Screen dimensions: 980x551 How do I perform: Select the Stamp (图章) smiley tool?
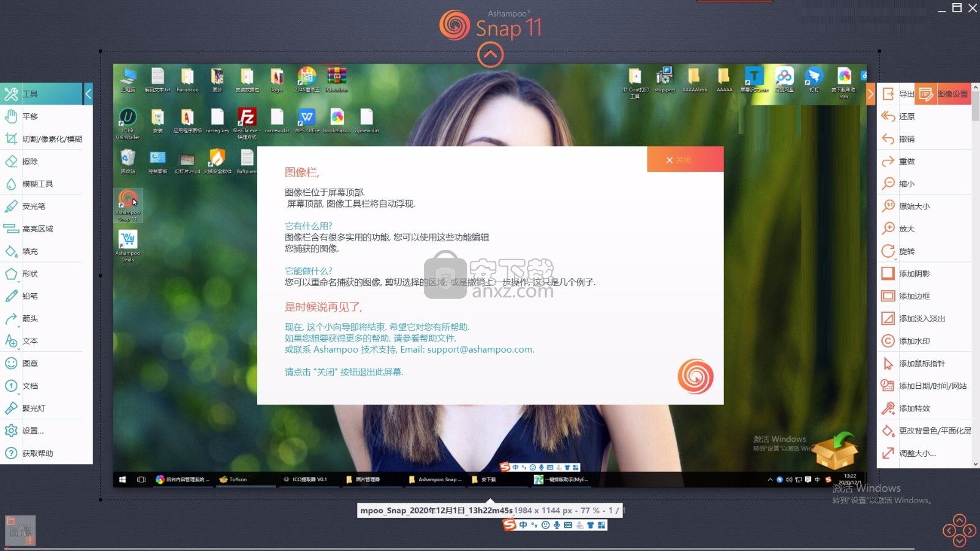(41, 364)
